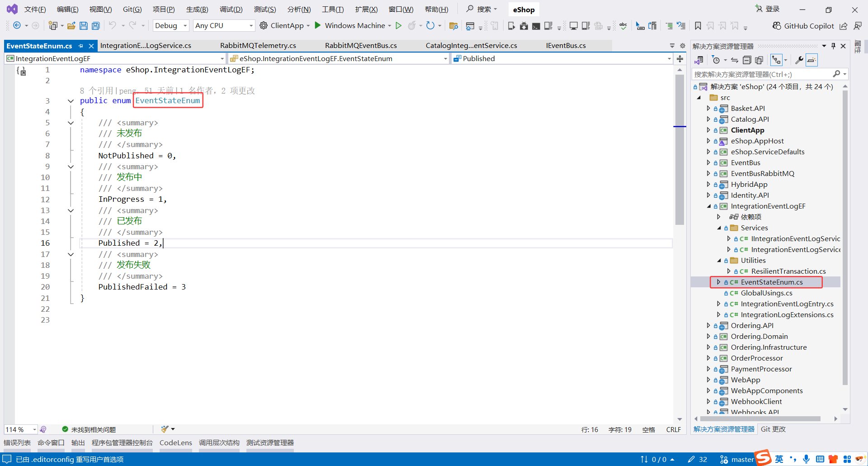Image resolution: width=868 pixels, height=466 pixels.
Task: Save the current file with disk icon
Action: click(84, 26)
